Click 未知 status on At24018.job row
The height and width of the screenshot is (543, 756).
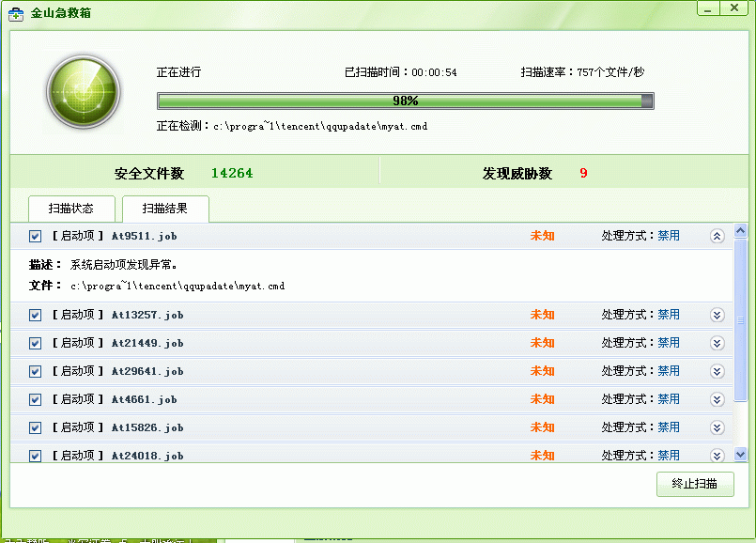(543, 456)
